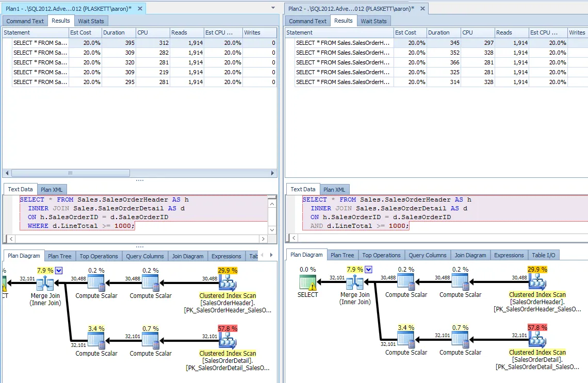
Task: Open Plan Tree tab in Plan2
Action: (342, 255)
